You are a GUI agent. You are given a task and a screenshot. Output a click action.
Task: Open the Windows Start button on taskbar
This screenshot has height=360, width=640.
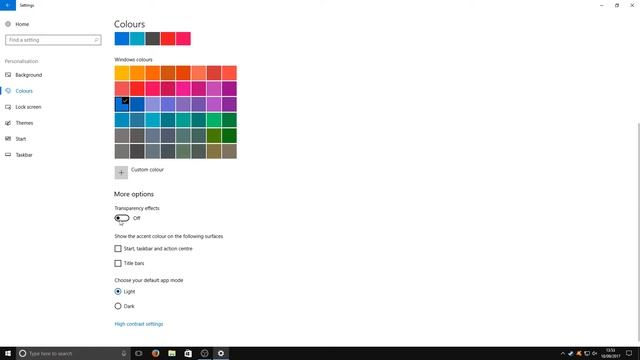[x=8, y=353]
